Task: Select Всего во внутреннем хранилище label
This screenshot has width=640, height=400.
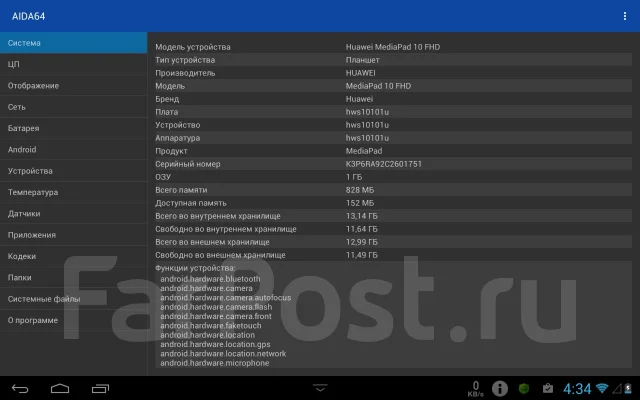Action: click(218, 216)
